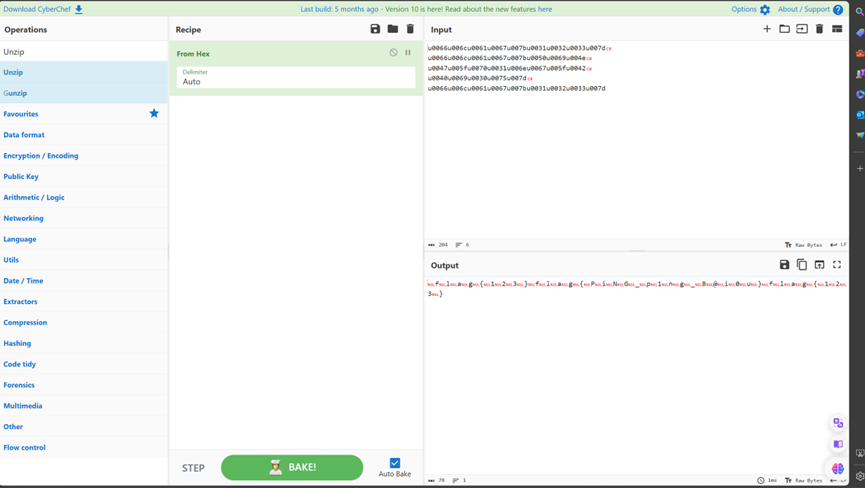Open the Delimiter dropdown set to Auto
The width and height of the screenshot is (865, 488).
click(x=296, y=77)
